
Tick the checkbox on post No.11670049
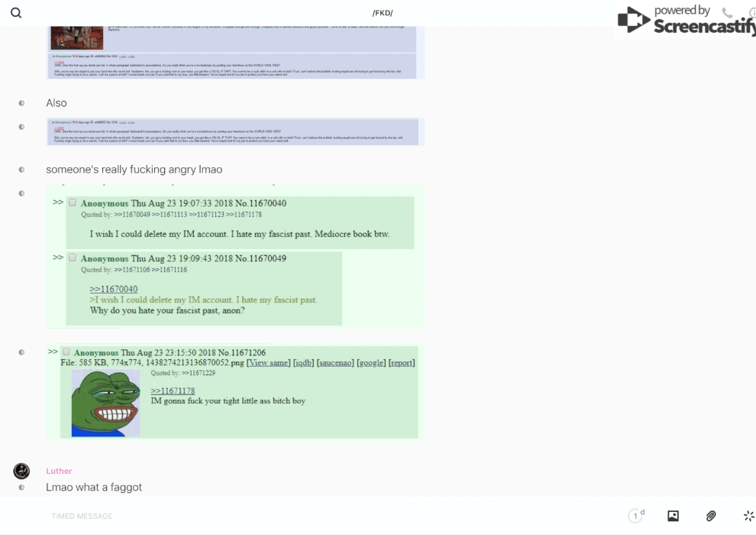point(73,258)
